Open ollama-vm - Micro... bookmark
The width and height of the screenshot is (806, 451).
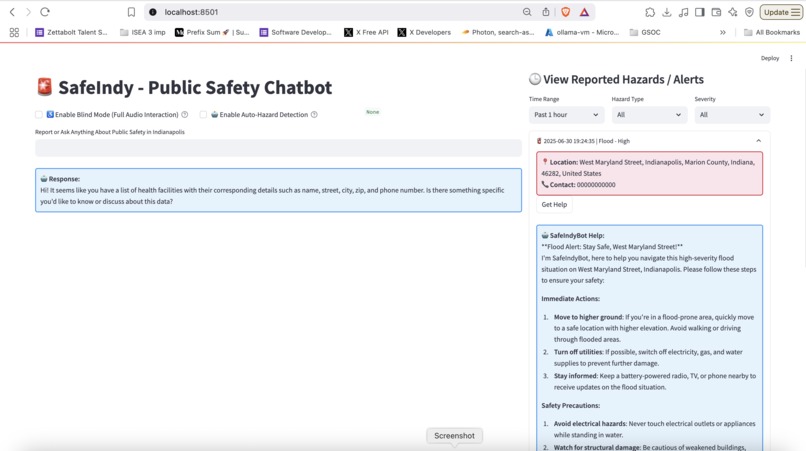pos(582,32)
